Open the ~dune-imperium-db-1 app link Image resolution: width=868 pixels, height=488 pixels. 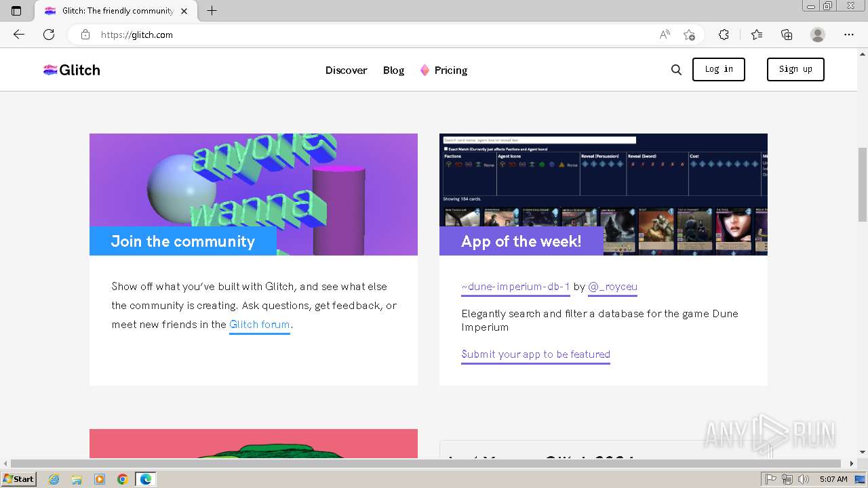[x=515, y=287]
